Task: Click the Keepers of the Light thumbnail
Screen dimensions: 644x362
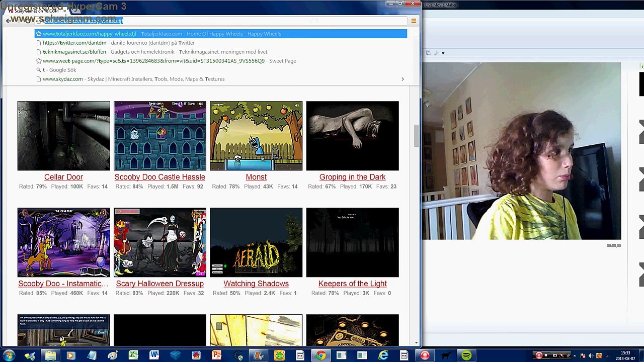Action: (352, 242)
